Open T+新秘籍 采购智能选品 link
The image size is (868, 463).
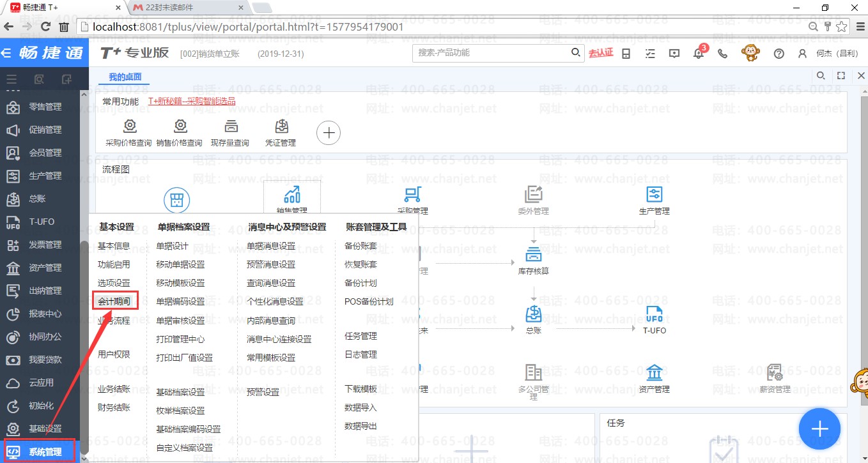coord(192,101)
